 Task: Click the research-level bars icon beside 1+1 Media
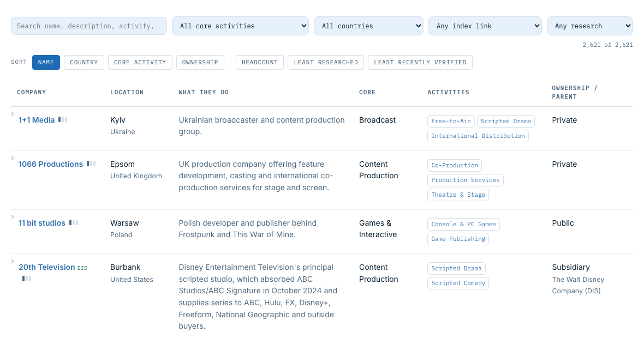pyautogui.click(x=63, y=119)
